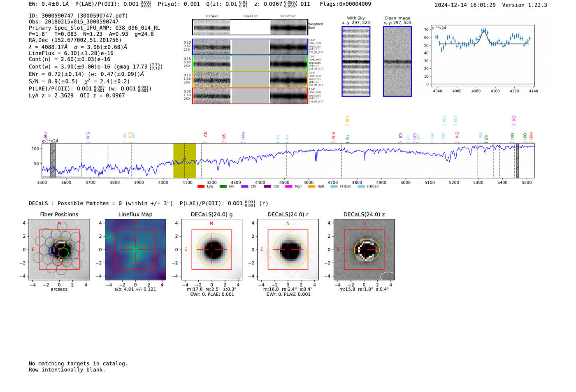
Task: Click the green-bordered 2D spectrum row
Action: click(250, 63)
